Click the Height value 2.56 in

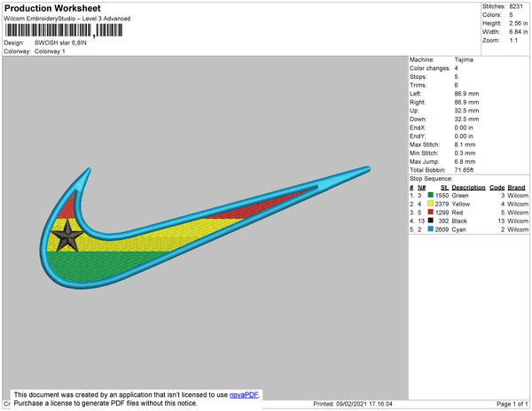[519, 23]
